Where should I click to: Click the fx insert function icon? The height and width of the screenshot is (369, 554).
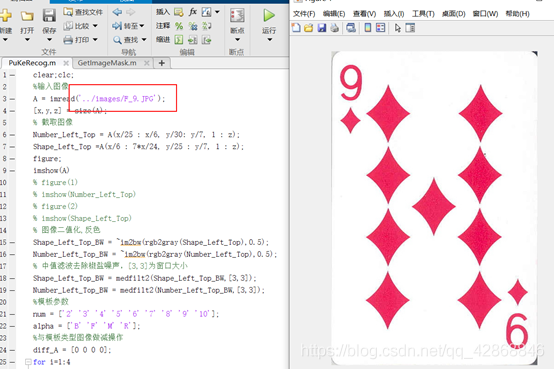coord(193,12)
